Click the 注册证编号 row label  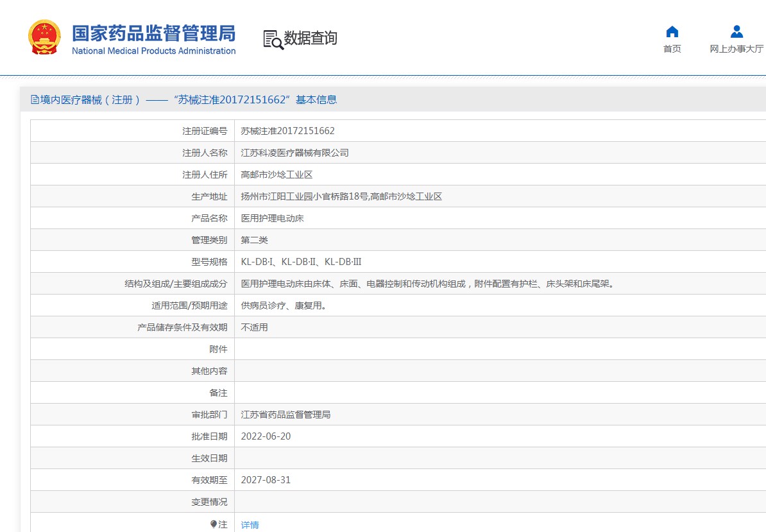coord(205,131)
